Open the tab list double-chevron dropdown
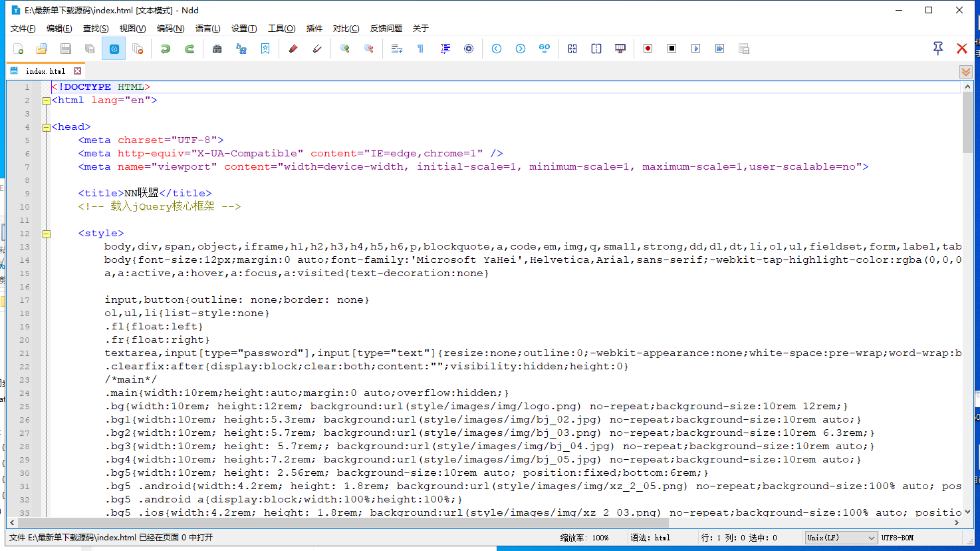Viewport: 980px width, 551px height. tap(966, 71)
